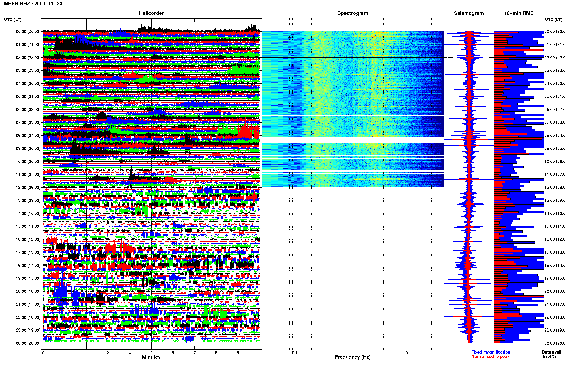
Task: Click the left '09:00 (05:00)' time label
Action: click(x=28, y=148)
